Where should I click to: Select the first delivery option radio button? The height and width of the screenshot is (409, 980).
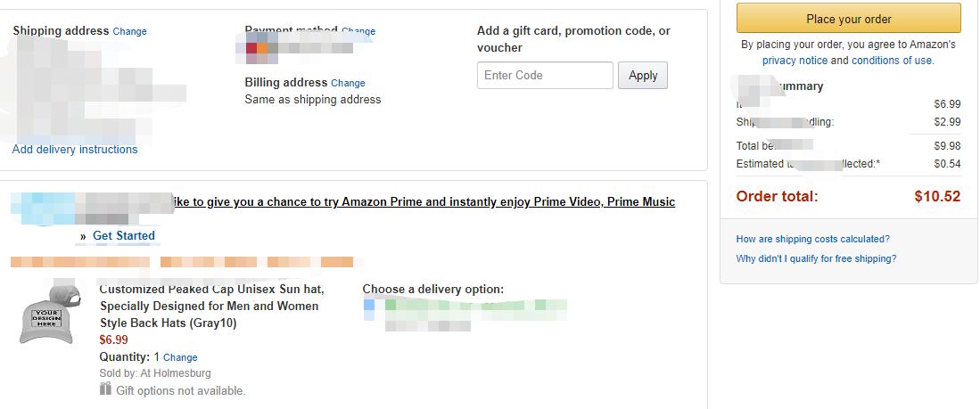(369, 305)
